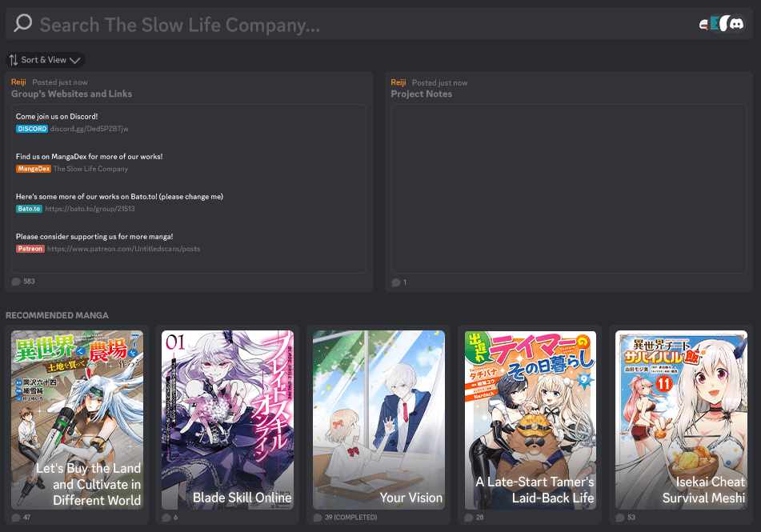Open the Patreon Untitledscans posts link
The height and width of the screenshot is (532, 761).
point(123,249)
